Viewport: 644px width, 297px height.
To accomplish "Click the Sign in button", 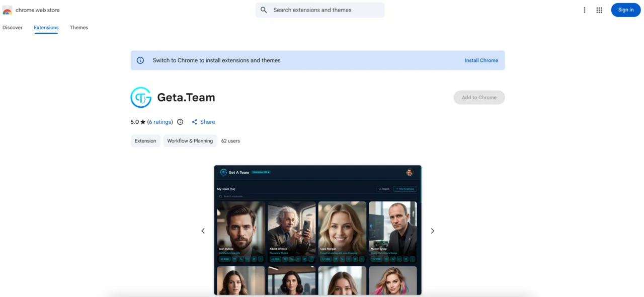I will pos(626,10).
